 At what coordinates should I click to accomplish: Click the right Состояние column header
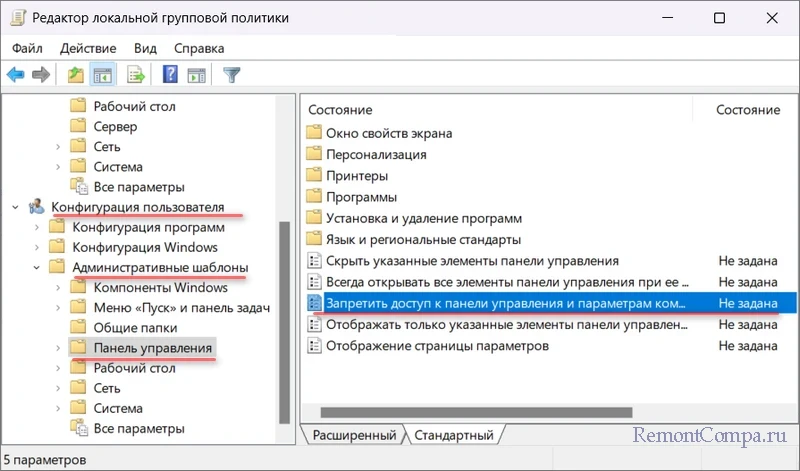pos(747,110)
